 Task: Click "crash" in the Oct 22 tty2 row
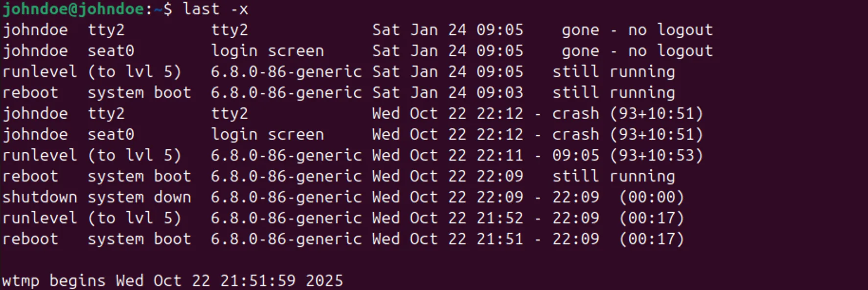575,114
